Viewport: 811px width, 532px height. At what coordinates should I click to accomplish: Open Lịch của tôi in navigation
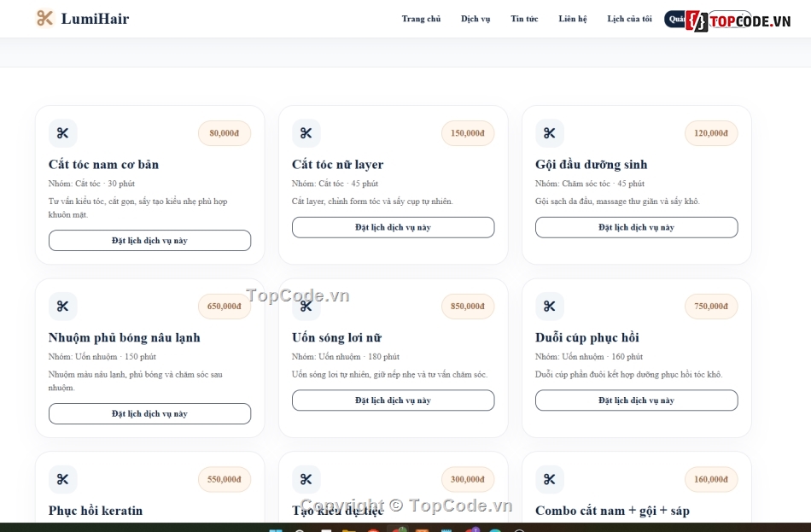pyautogui.click(x=629, y=19)
